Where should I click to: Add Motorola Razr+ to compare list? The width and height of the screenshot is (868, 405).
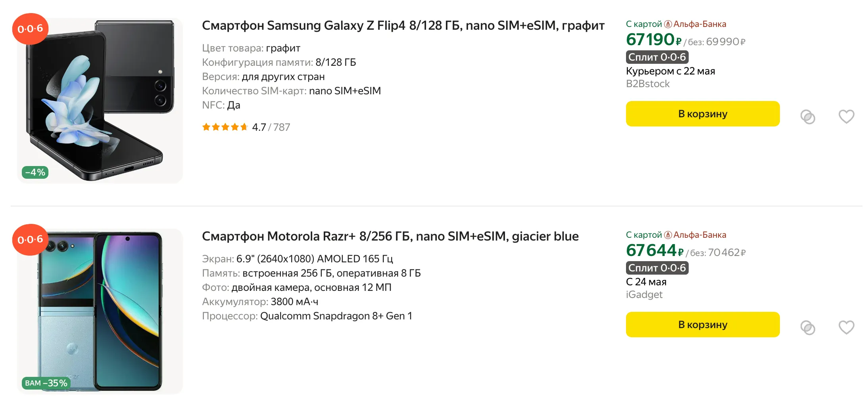point(807,328)
